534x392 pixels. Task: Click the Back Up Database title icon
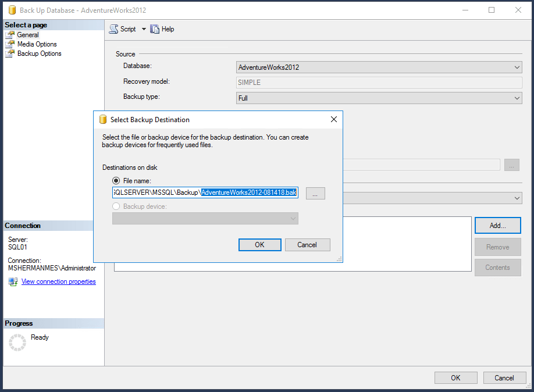(x=12, y=10)
